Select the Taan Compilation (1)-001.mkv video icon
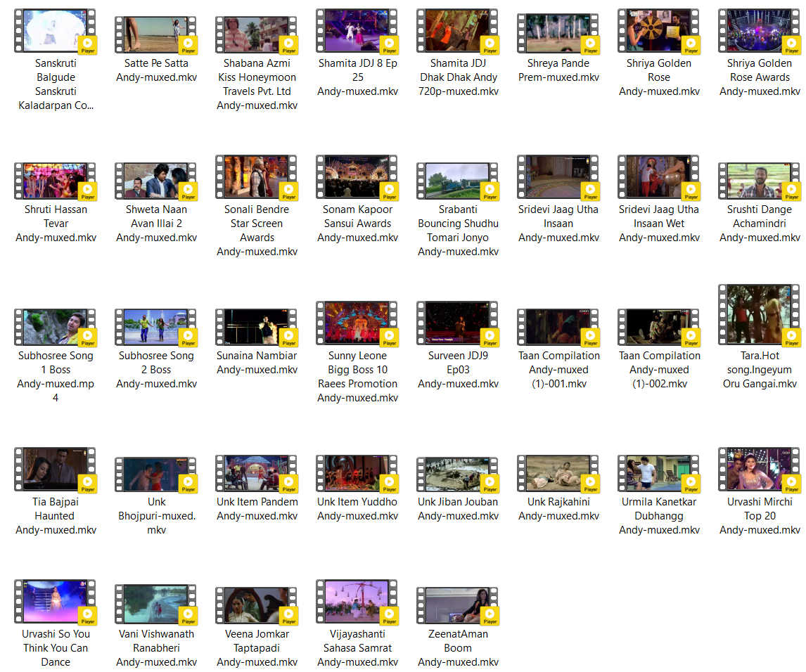The image size is (806, 672). [558, 328]
